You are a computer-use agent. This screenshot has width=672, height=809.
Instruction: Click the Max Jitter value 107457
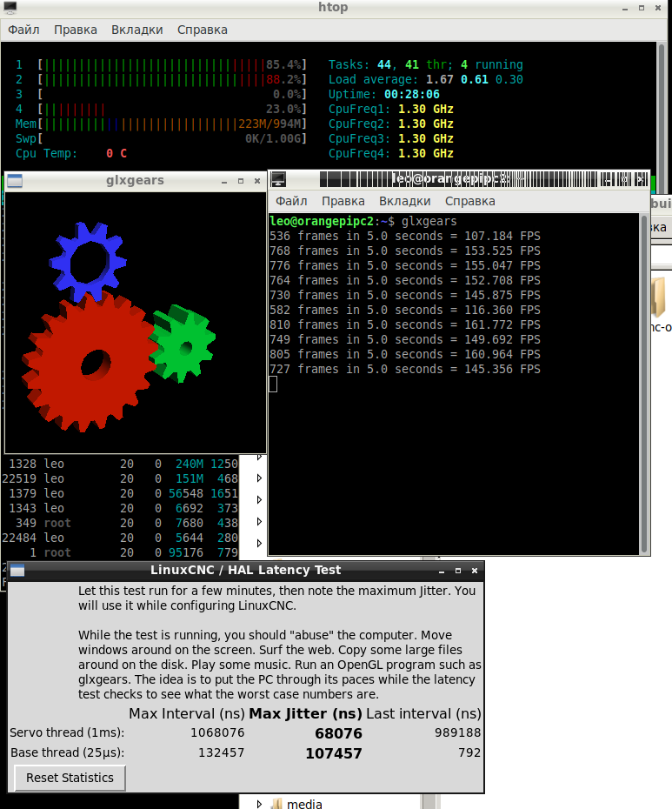click(x=334, y=753)
